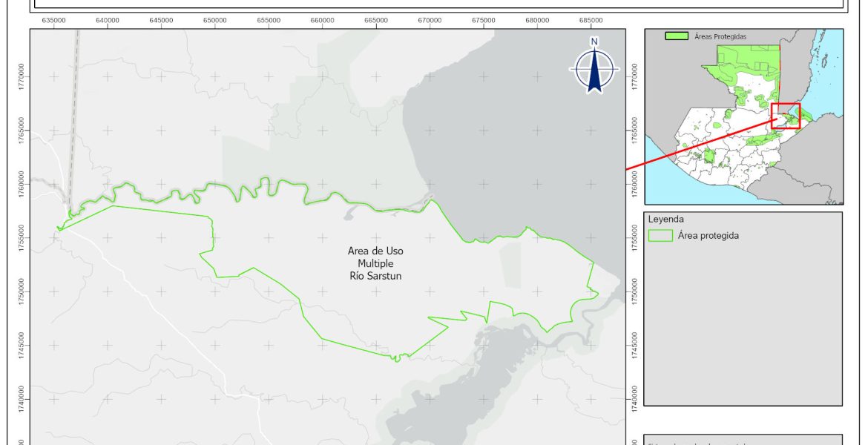Click the Áreas Protegidas label in the inset map
Viewport: 868px width, 445px height.
[x=720, y=36]
